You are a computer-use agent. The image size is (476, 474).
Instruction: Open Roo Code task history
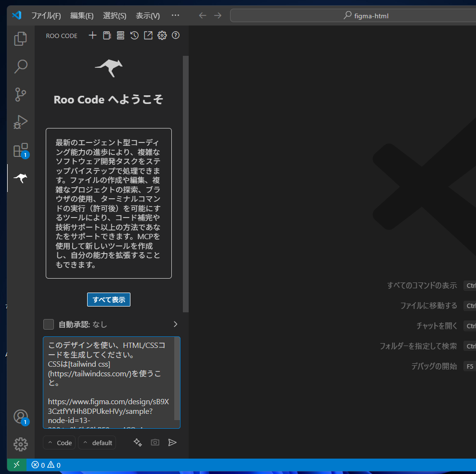pyautogui.click(x=134, y=35)
